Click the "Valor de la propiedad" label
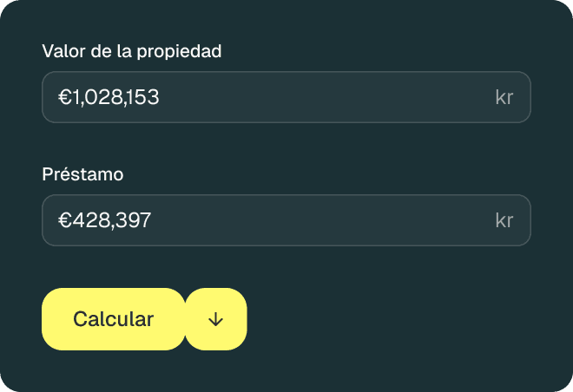Screen dimensions: 573x392 point(132,51)
